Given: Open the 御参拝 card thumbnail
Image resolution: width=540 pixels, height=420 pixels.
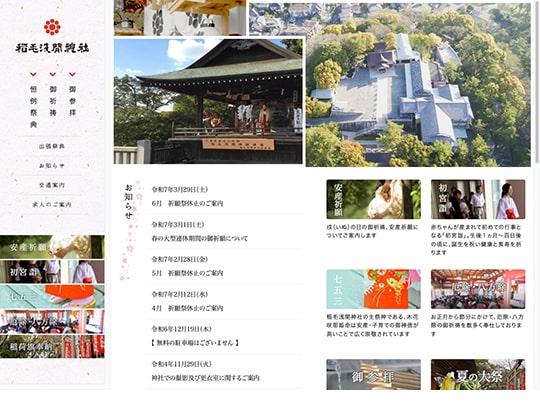Looking at the screenshot, I should point(374,375).
